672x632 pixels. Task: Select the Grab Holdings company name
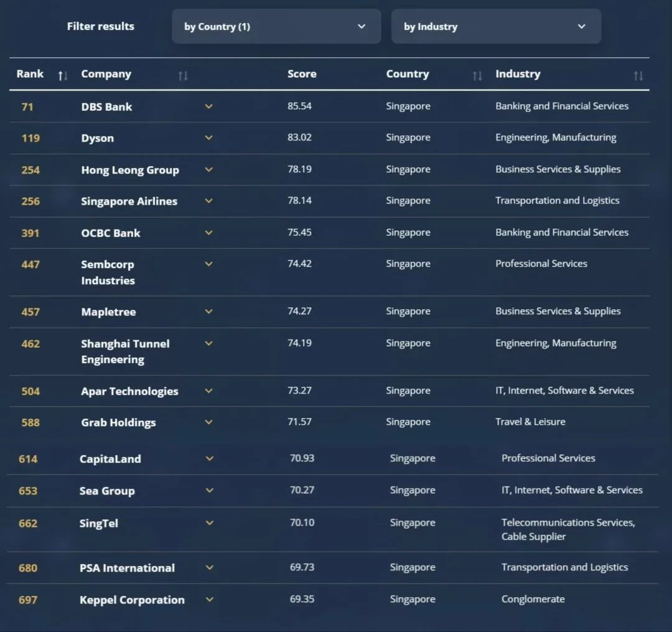click(118, 423)
